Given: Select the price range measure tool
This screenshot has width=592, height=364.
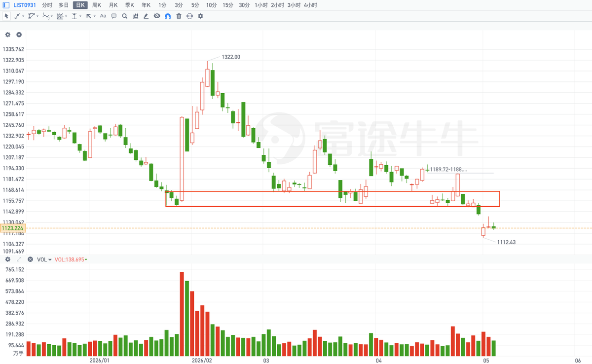Looking at the screenshot, I should coord(74,16).
